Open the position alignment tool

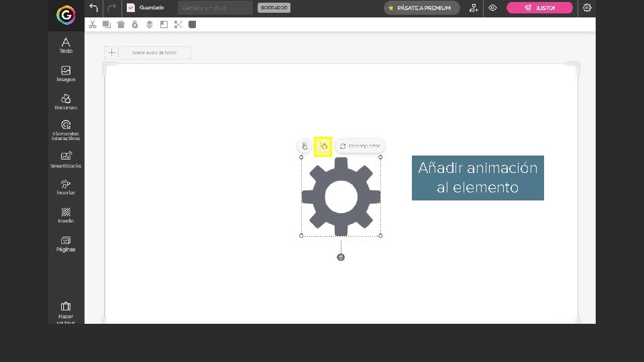tap(164, 25)
